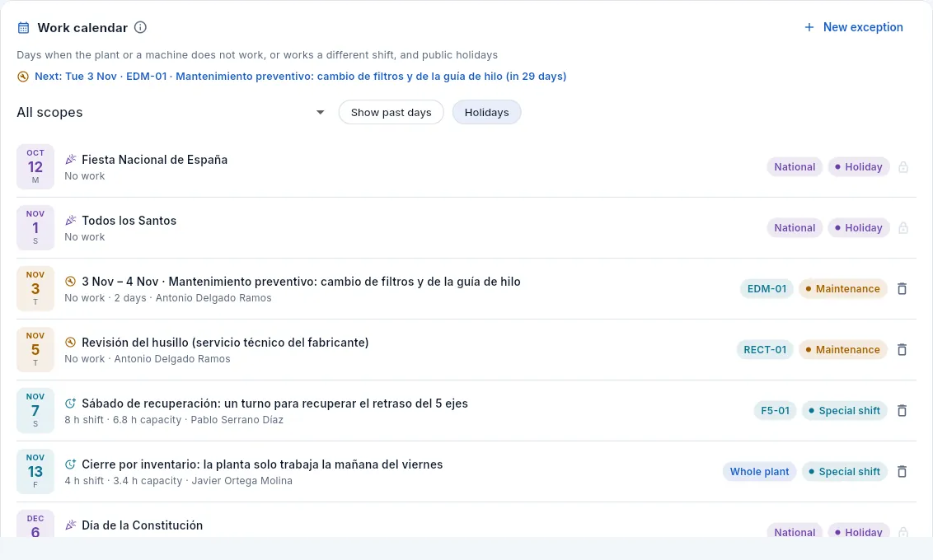Screen dimensions: 933x560
Task: Click National tag on Fiesta Nacional row
Action: coord(795,167)
